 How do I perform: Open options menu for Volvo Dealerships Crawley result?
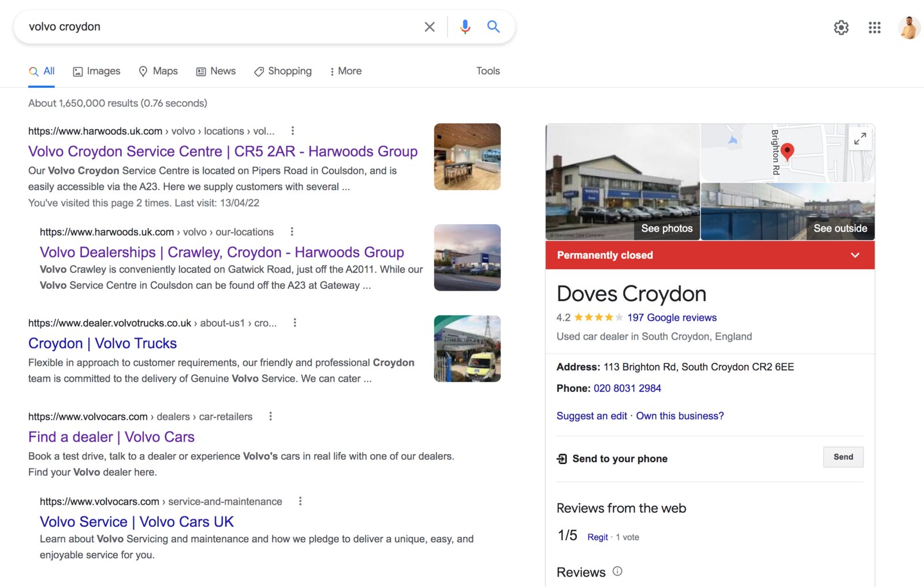point(292,232)
